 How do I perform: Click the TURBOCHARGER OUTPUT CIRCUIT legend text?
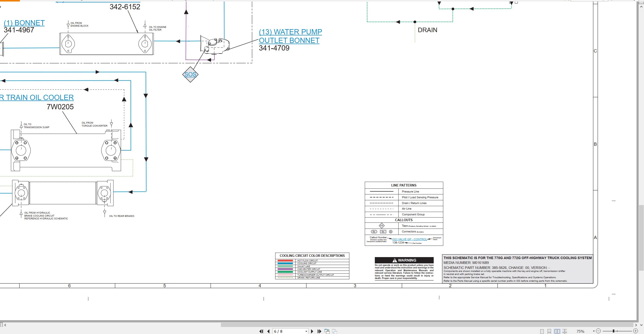(x=316, y=275)
